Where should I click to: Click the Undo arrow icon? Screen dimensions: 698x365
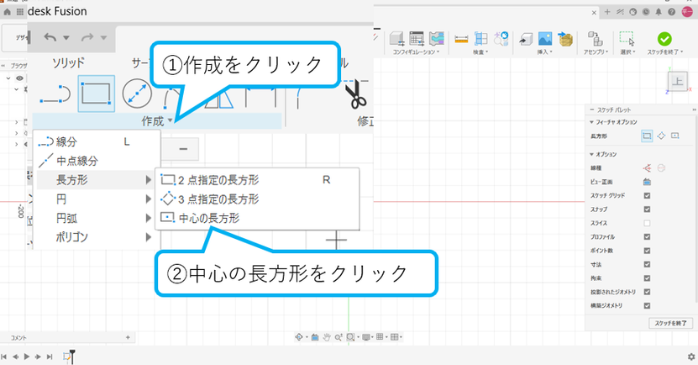click(50, 37)
